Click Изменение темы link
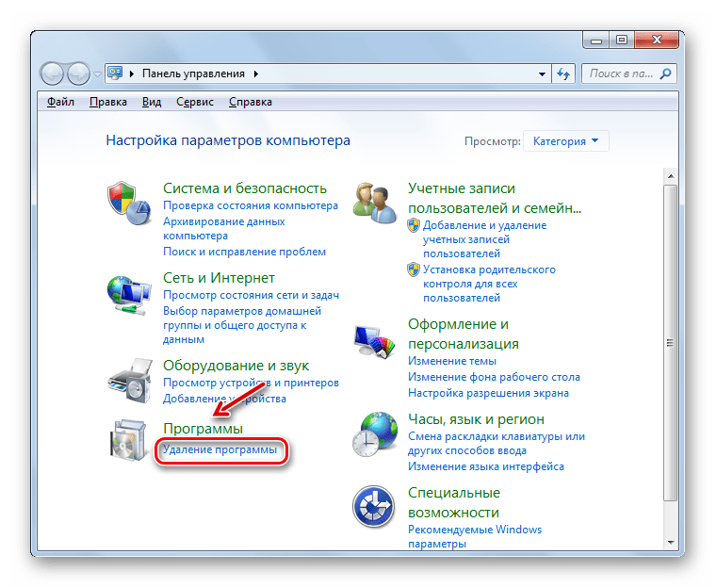716x588 pixels. coord(452,361)
